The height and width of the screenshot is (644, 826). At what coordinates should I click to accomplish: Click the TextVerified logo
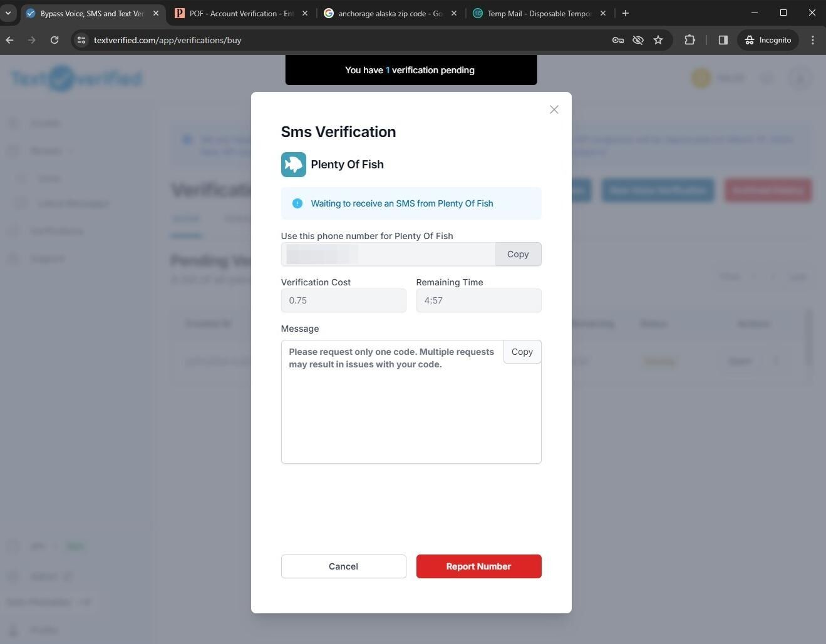76,79
